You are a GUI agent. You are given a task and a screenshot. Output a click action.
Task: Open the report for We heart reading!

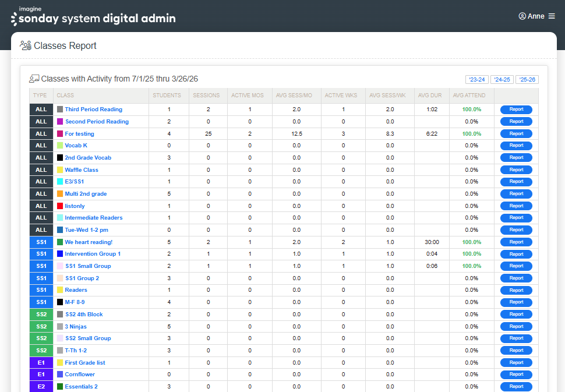pos(516,242)
